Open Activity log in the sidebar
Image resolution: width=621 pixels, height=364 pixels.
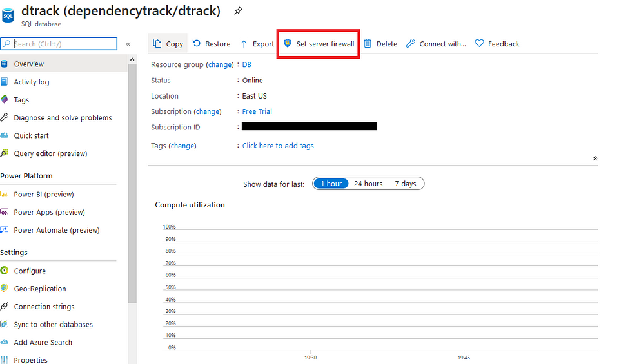click(x=32, y=82)
